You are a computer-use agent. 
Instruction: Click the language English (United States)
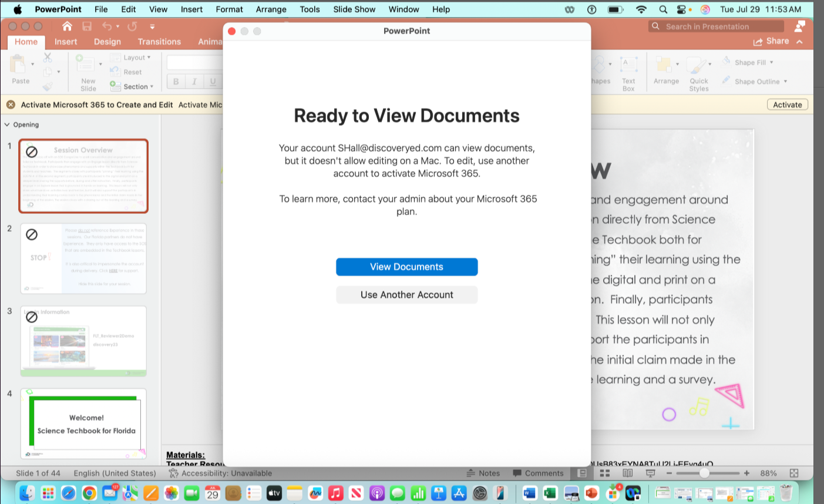click(115, 473)
